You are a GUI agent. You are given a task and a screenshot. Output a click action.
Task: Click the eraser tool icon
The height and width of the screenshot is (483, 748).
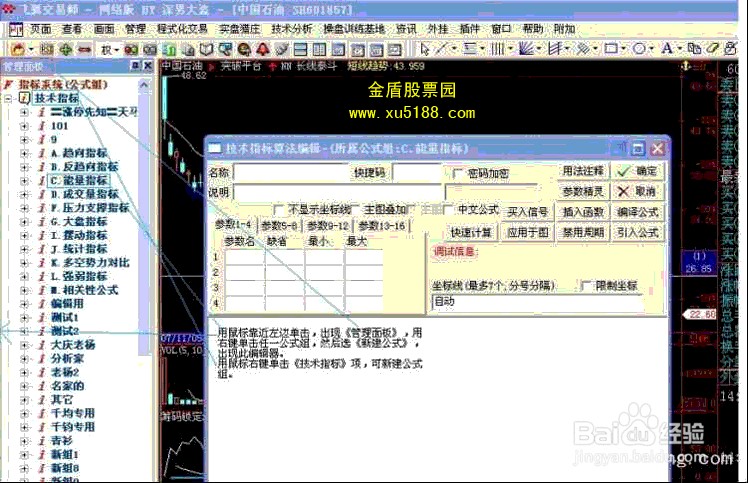pyautogui.click(x=713, y=49)
